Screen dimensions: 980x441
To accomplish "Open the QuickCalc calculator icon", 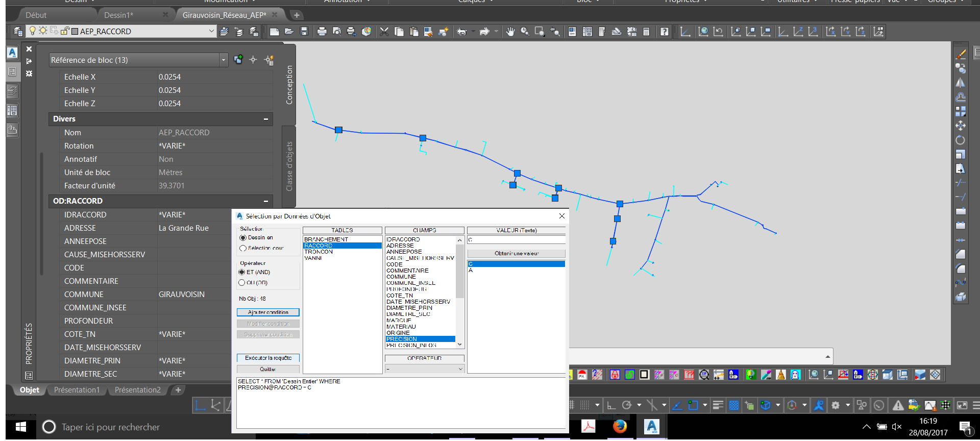I will click(x=646, y=32).
